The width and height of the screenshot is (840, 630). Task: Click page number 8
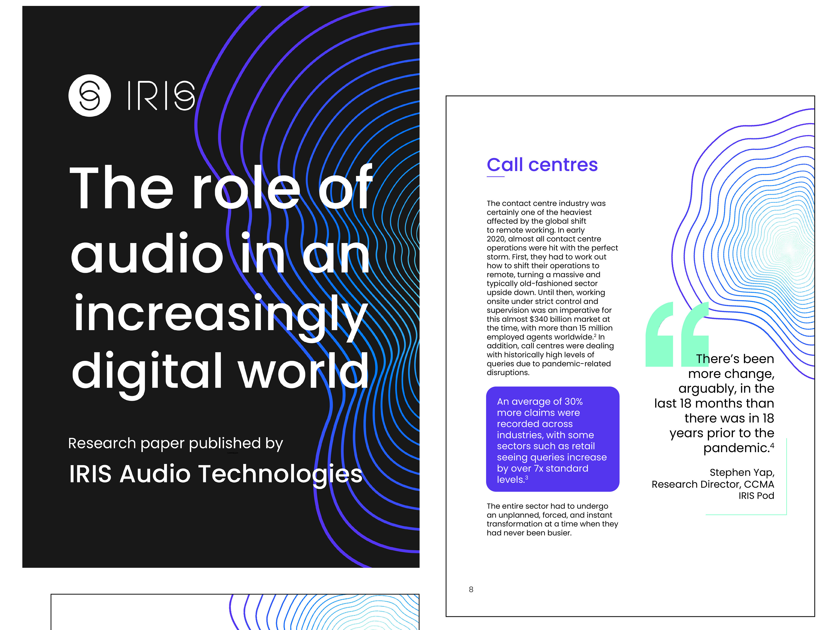pos(471,589)
